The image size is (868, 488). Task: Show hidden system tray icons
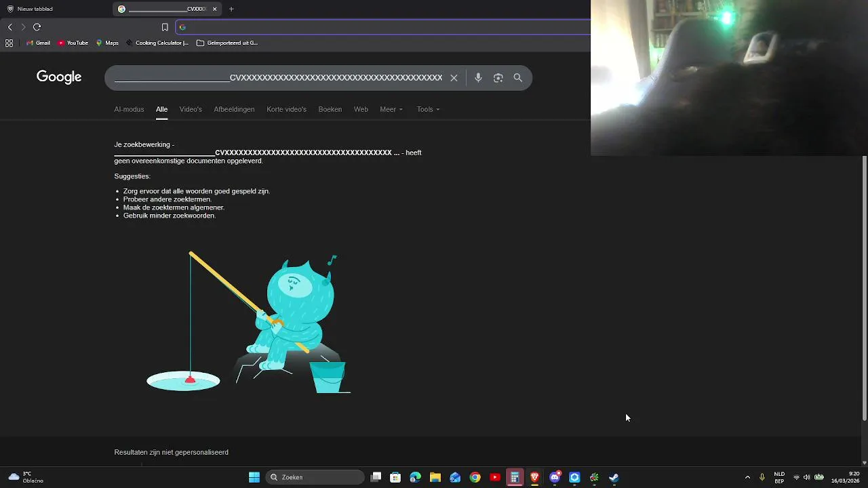point(747,477)
